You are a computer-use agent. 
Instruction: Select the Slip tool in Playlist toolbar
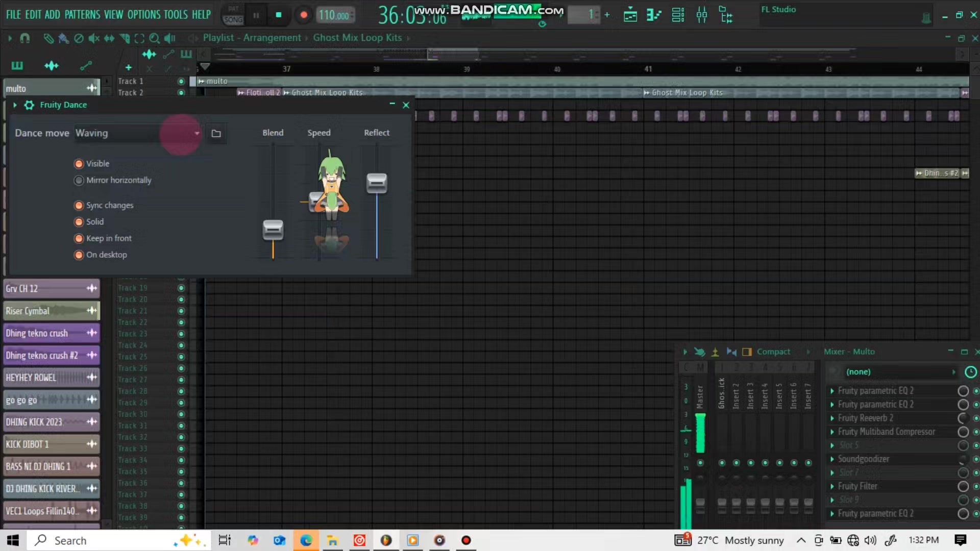pyautogui.click(x=109, y=38)
